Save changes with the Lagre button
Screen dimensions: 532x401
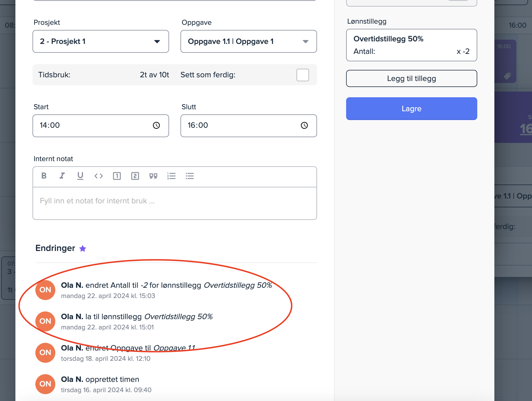tap(411, 109)
